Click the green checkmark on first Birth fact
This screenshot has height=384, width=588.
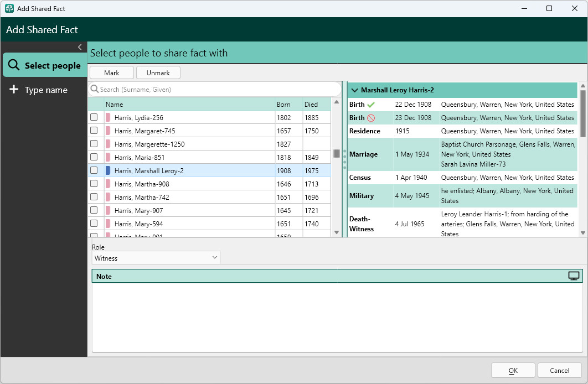tap(371, 105)
